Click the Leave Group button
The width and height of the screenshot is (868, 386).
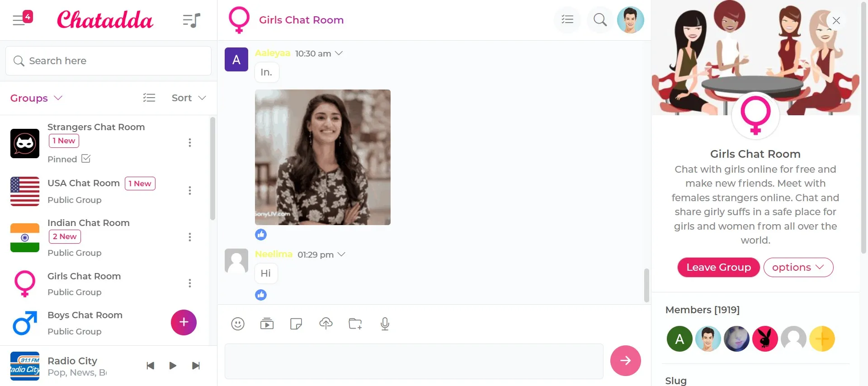tap(718, 267)
